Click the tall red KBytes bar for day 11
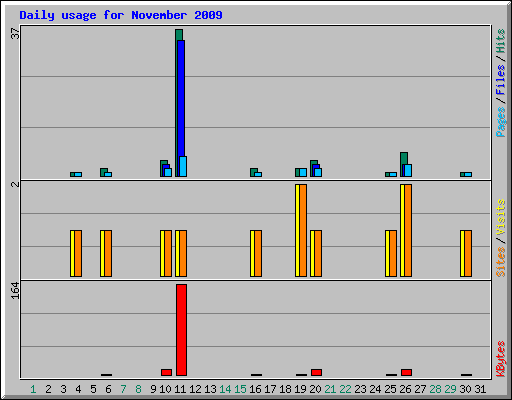Image resolution: width=512 pixels, height=400 pixels. click(181, 330)
